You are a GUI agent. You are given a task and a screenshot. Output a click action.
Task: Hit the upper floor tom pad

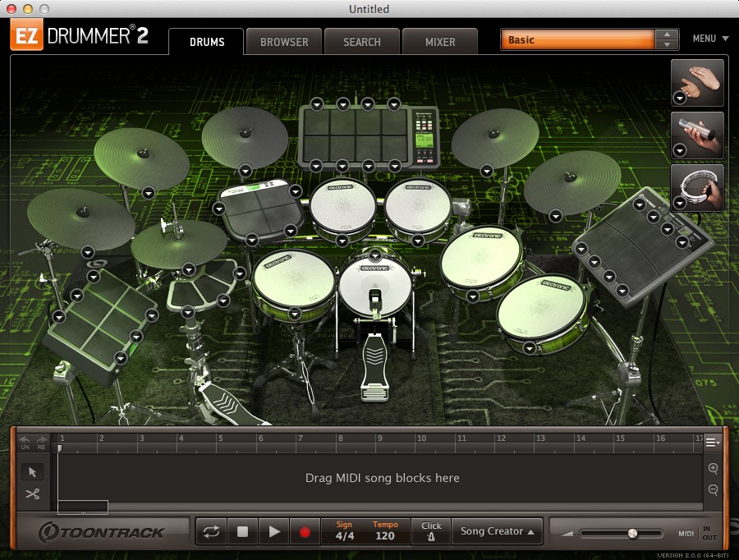tap(481, 257)
